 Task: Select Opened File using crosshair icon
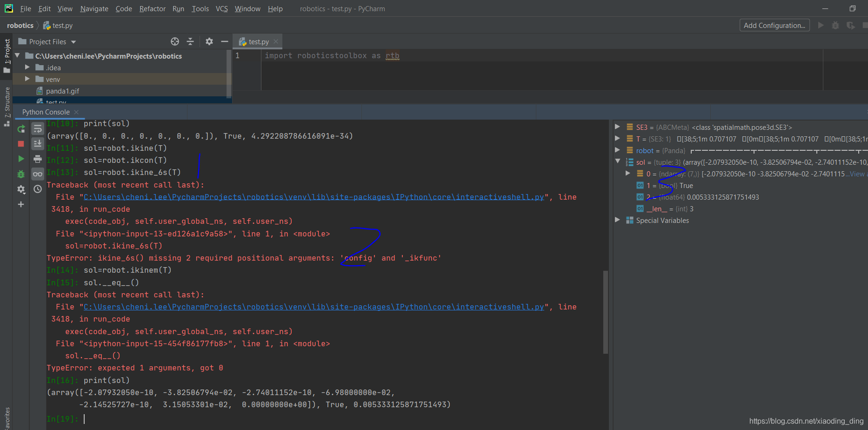(x=175, y=41)
